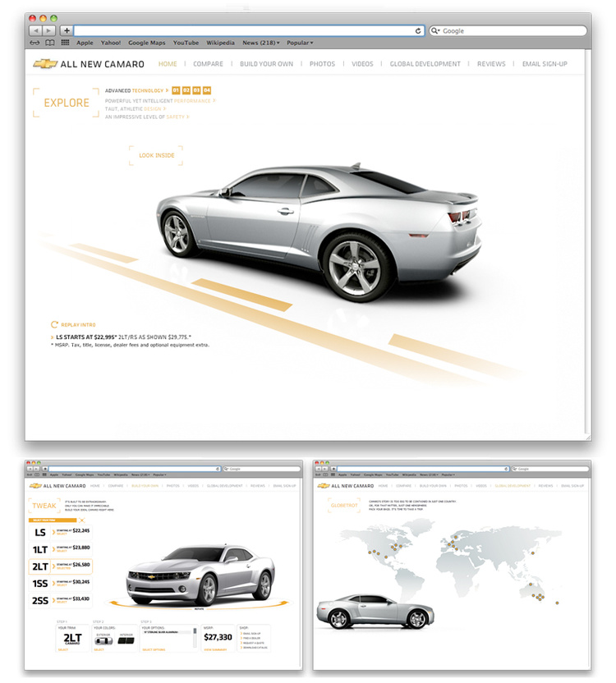Click Select Options under Your Options
The width and height of the screenshot is (616, 683).
[154, 649]
